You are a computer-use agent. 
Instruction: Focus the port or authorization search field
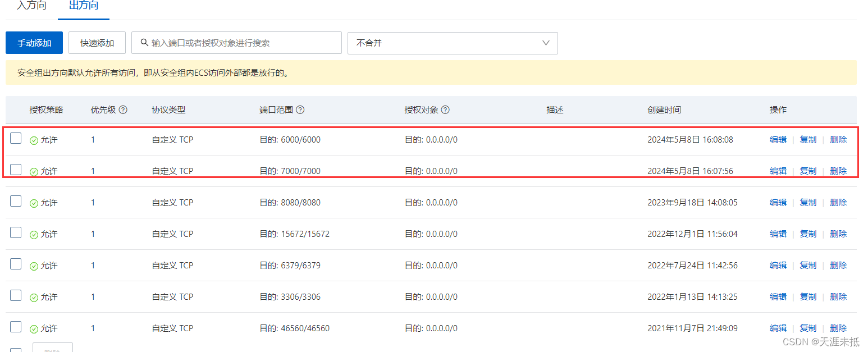coord(236,43)
